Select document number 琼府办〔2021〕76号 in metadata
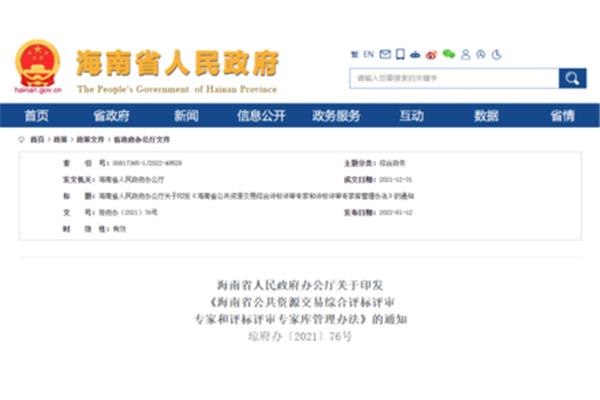The image size is (600, 400). pyautogui.click(x=128, y=212)
